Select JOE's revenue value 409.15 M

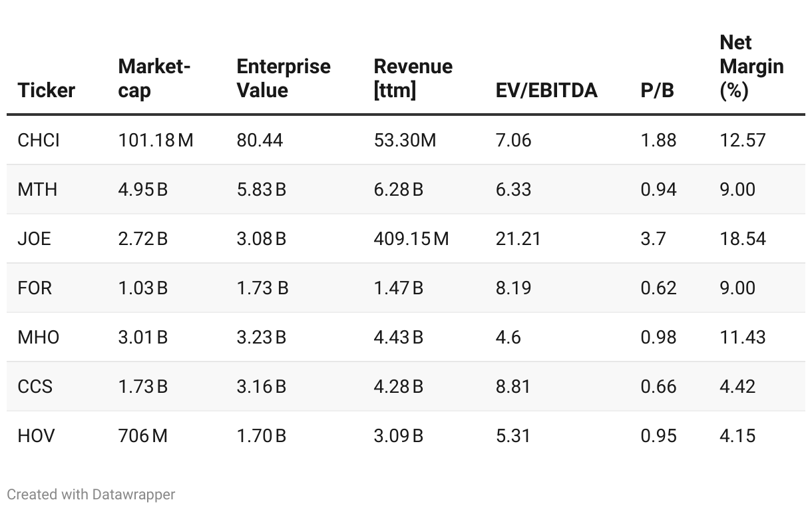(x=411, y=239)
